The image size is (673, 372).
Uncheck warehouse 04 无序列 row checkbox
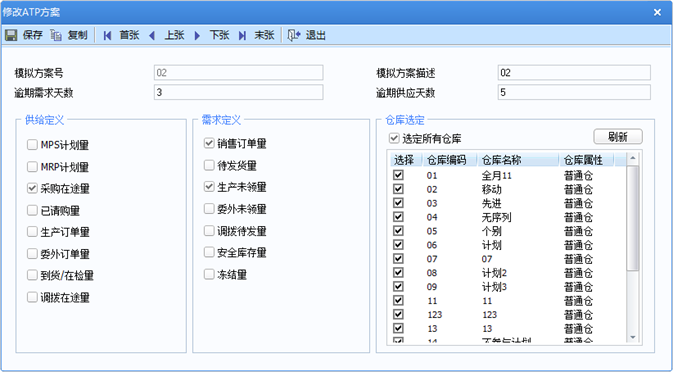click(398, 217)
